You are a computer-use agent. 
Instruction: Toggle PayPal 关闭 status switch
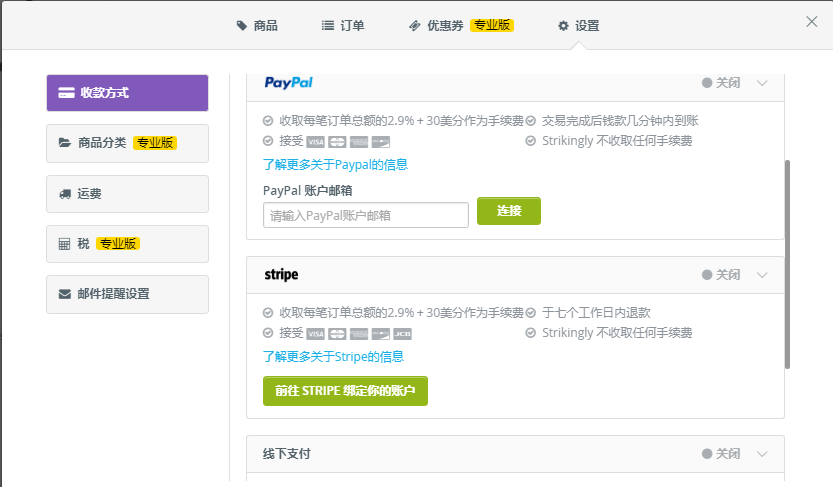721,83
